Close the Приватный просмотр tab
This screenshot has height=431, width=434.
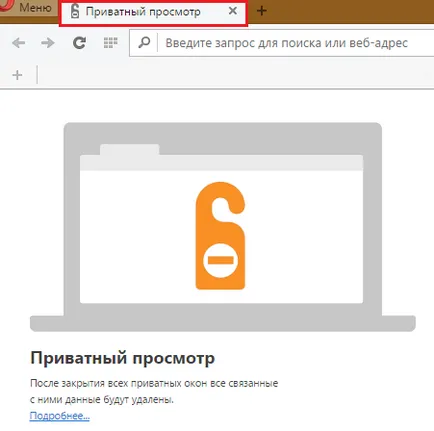233,11
